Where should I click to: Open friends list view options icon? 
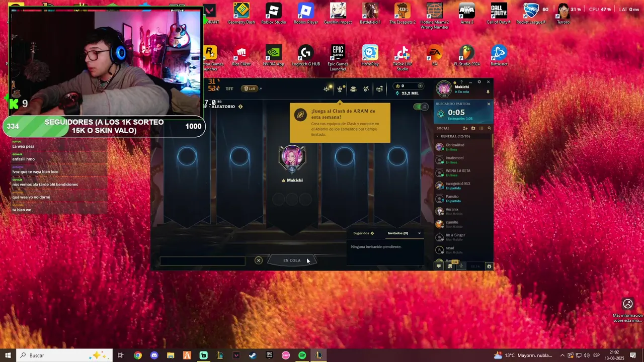(x=481, y=128)
